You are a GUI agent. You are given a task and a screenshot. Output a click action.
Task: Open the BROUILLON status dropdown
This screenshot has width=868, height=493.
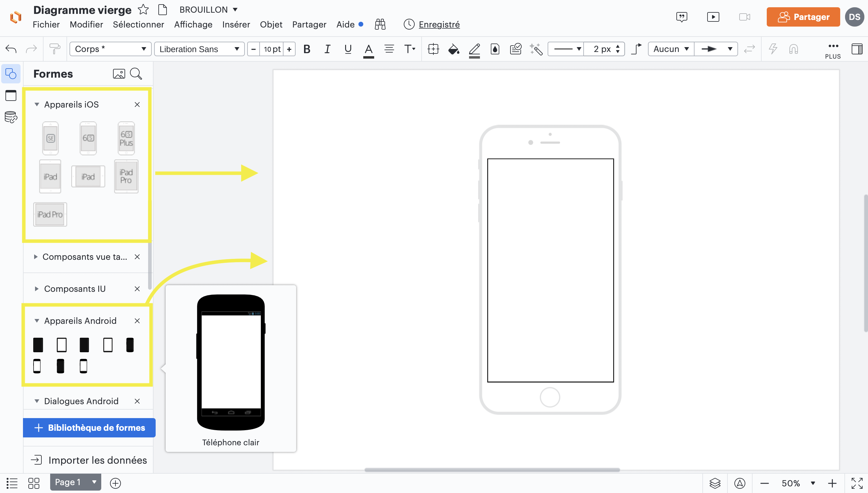tap(208, 9)
